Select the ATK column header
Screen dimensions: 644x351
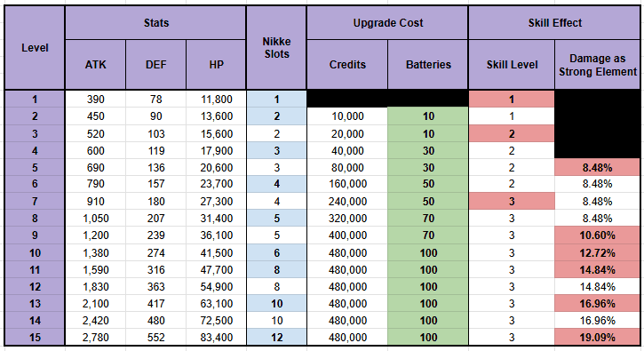(95, 65)
